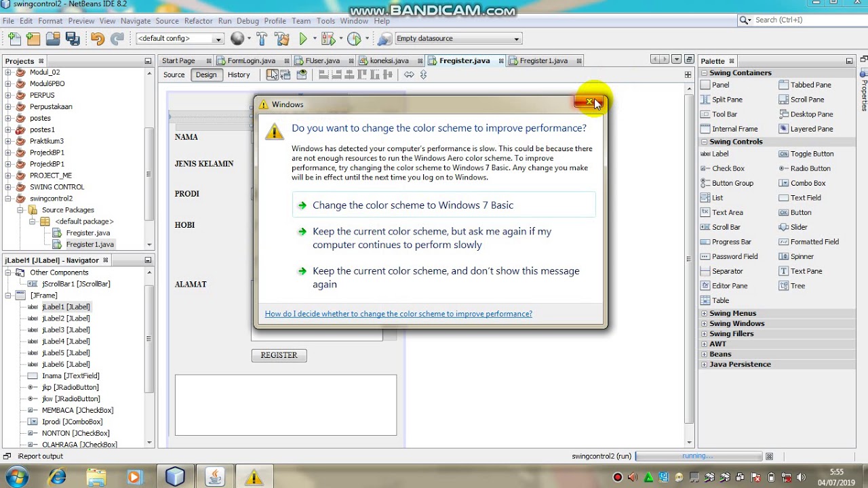Image resolution: width=868 pixels, height=488 pixels.
Task: Select the Spinner component in Palette
Action: [x=796, y=256]
